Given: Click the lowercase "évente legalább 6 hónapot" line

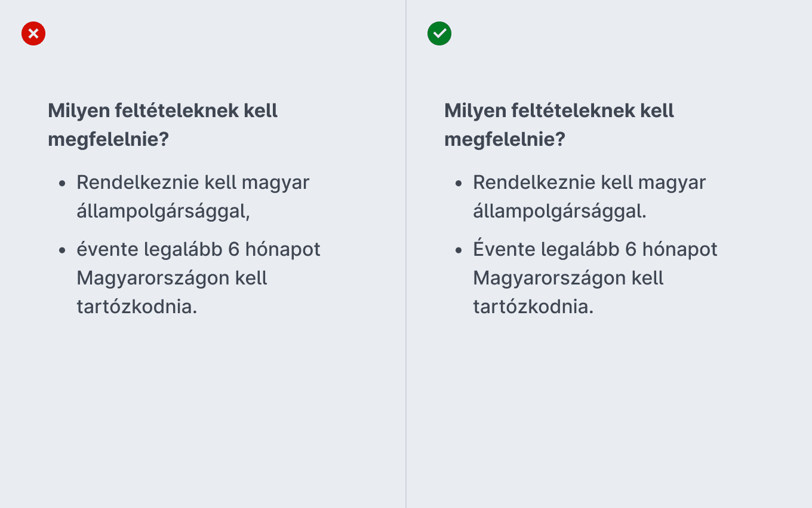Looking at the screenshot, I should point(198,249).
